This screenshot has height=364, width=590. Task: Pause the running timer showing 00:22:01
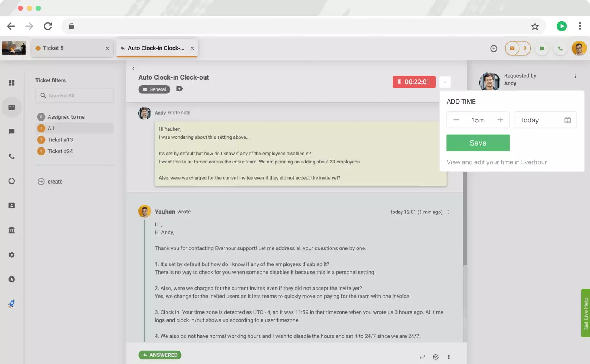click(399, 82)
